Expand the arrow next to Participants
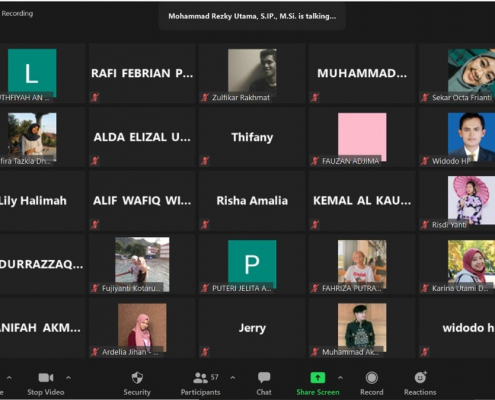Image resolution: width=495 pixels, height=400 pixels. tap(233, 378)
